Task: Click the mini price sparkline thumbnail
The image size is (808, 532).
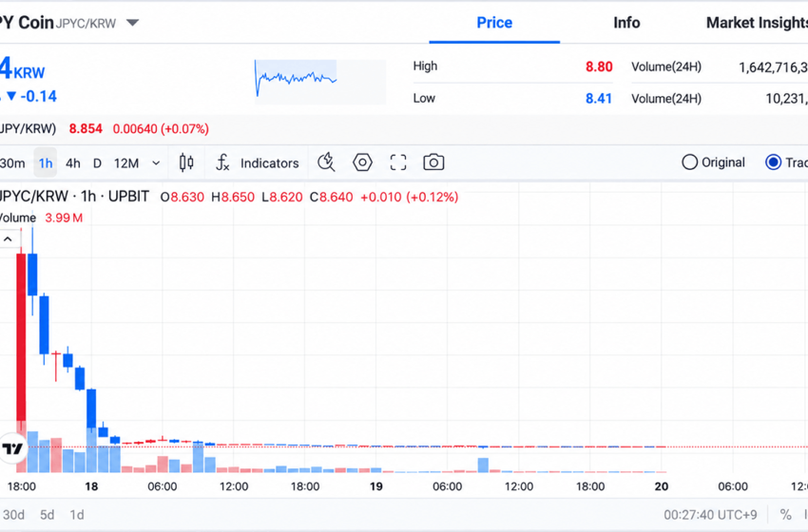Action: [320, 82]
